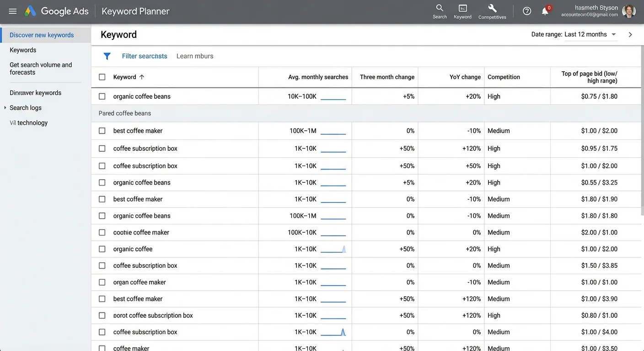Sort by the Keyword column arrow

142,77
